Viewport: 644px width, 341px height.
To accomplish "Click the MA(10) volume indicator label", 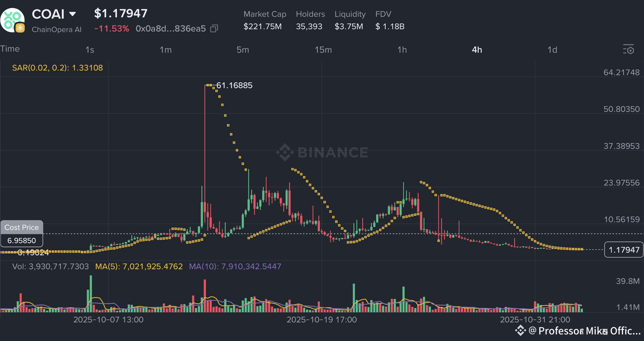I will [235, 266].
